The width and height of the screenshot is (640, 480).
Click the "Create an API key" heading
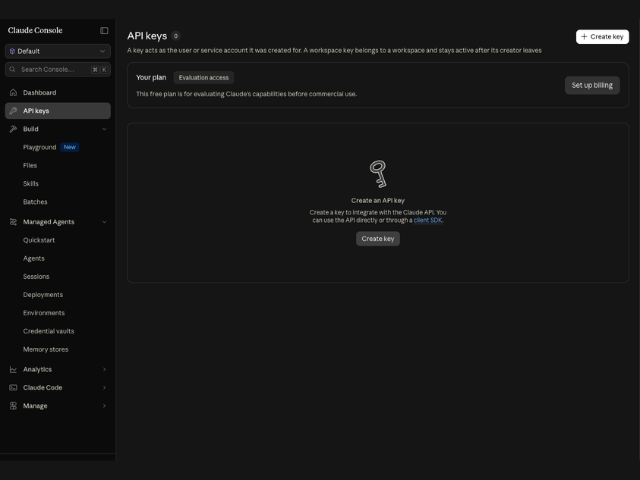pyautogui.click(x=378, y=200)
